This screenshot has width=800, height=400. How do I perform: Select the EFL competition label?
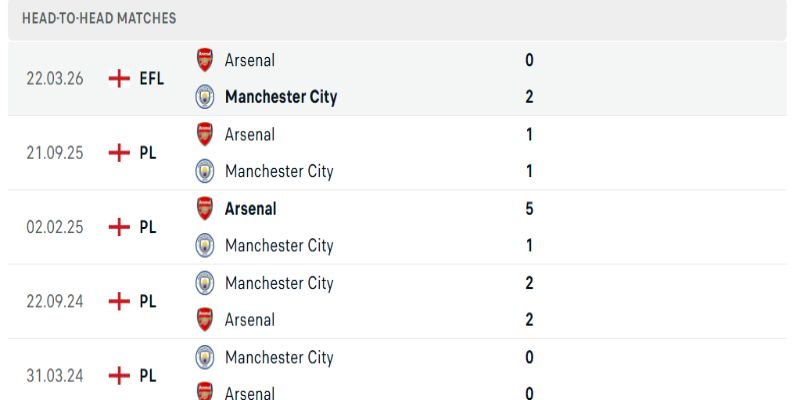[152, 78]
